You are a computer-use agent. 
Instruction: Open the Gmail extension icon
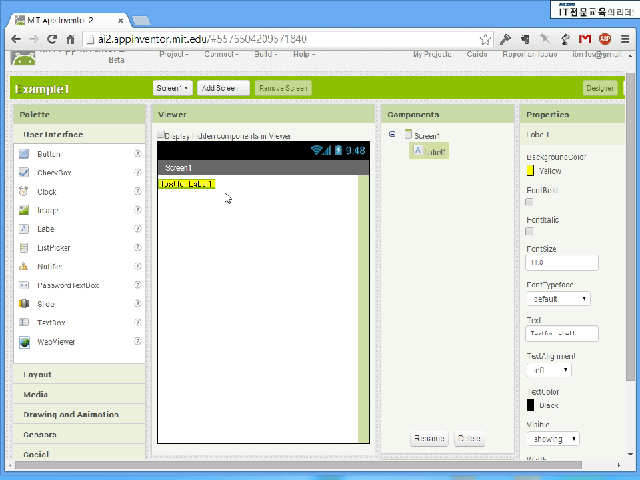click(585, 39)
